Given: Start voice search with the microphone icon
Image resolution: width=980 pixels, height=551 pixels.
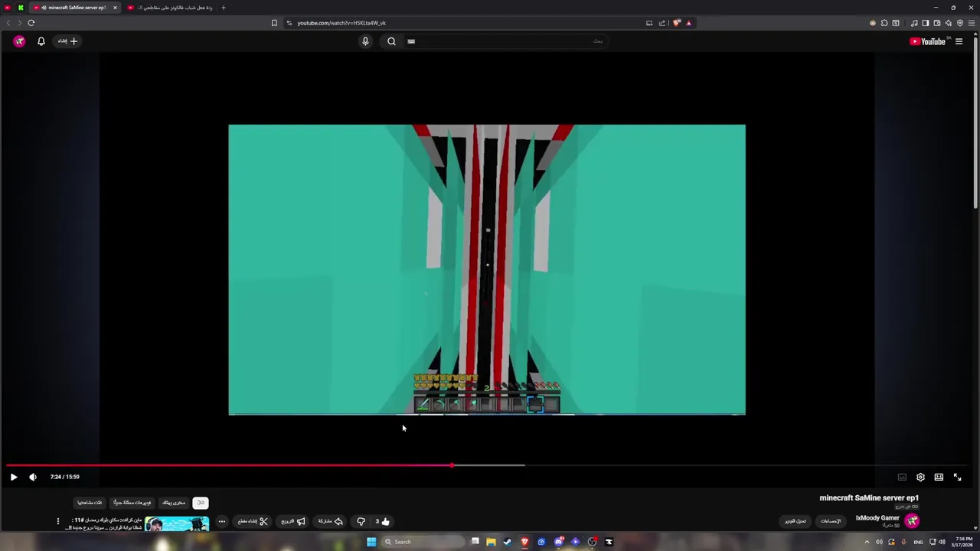Looking at the screenshot, I should coord(365,41).
